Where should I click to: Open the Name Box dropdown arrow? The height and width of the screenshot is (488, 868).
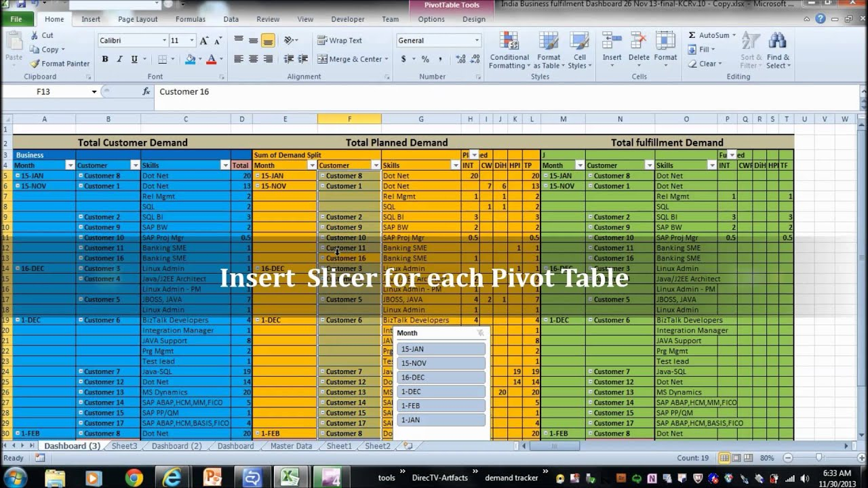coord(94,91)
